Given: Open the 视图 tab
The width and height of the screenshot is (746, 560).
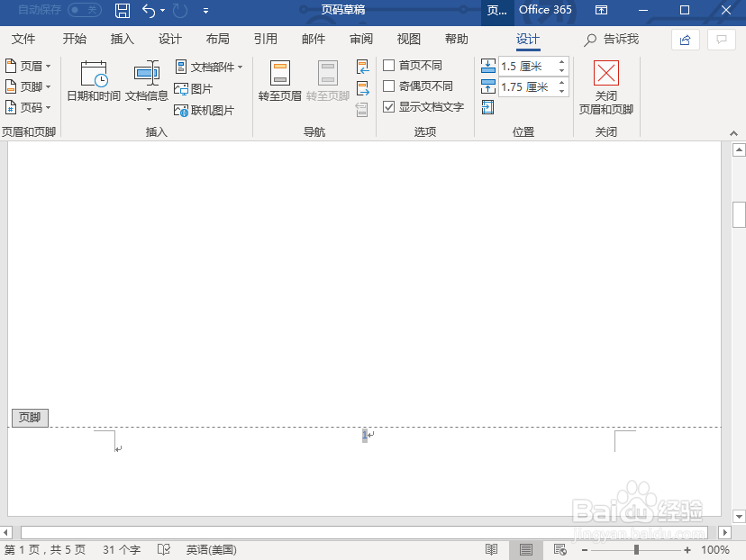Looking at the screenshot, I should 409,39.
